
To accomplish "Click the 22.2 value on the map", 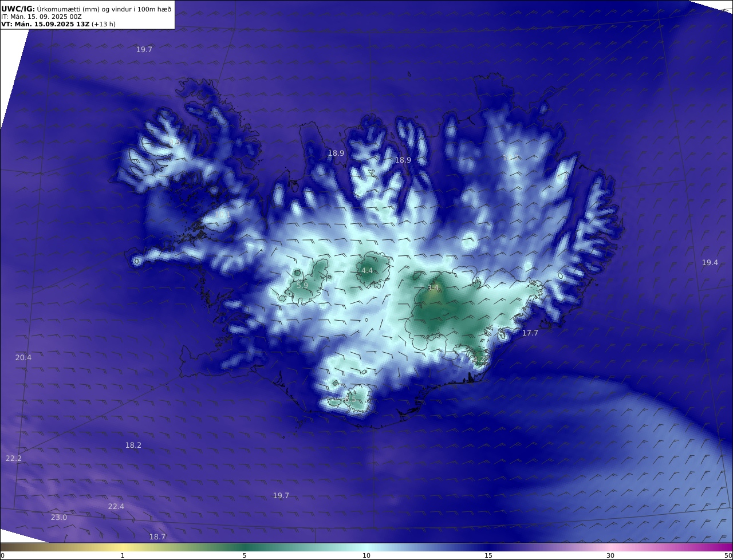I will coord(13,458).
